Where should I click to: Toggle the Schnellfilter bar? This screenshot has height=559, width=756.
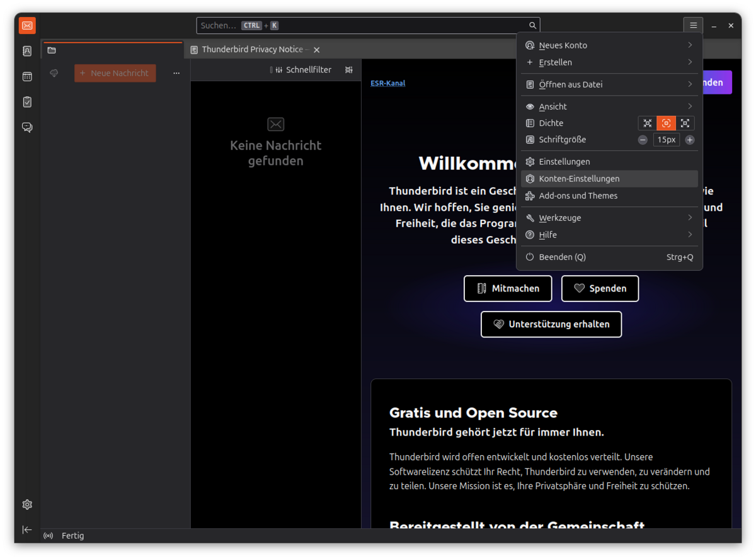pyautogui.click(x=302, y=70)
